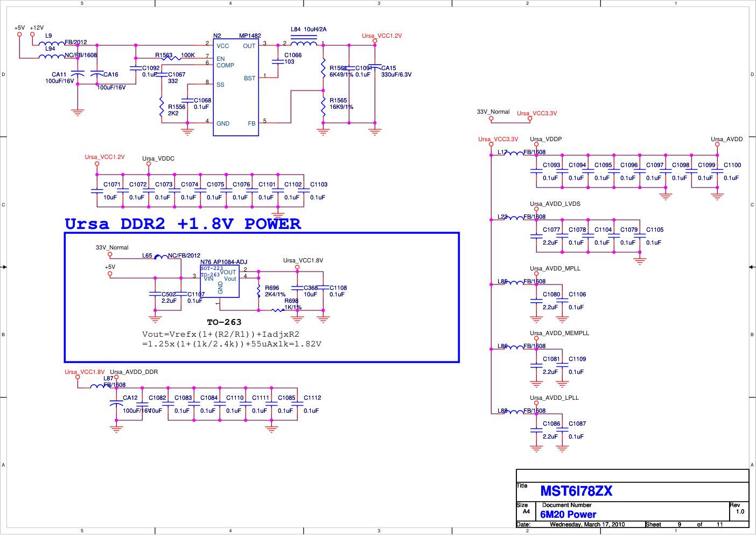The width and height of the screenshot is (756, 535).
Task: Select the +12V power port at top left
Action: pyautogui.click(x=33, y=34)
